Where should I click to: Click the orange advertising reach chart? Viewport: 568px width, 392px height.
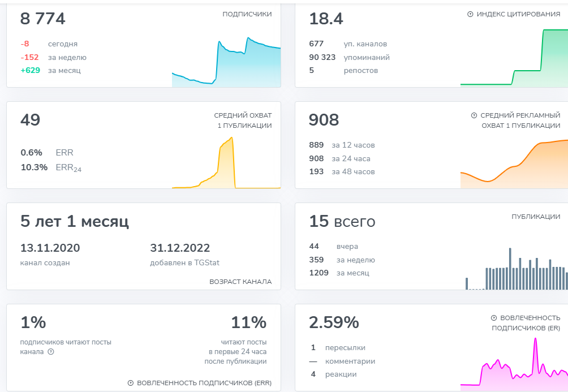pyautogui.click(x=514, y=164)
